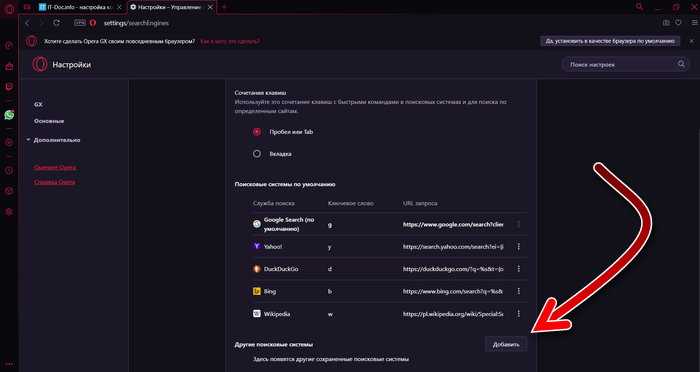Open the 'Основные' settings section
This screenshot has width=700, height=372.
click(x=49, y=121)
